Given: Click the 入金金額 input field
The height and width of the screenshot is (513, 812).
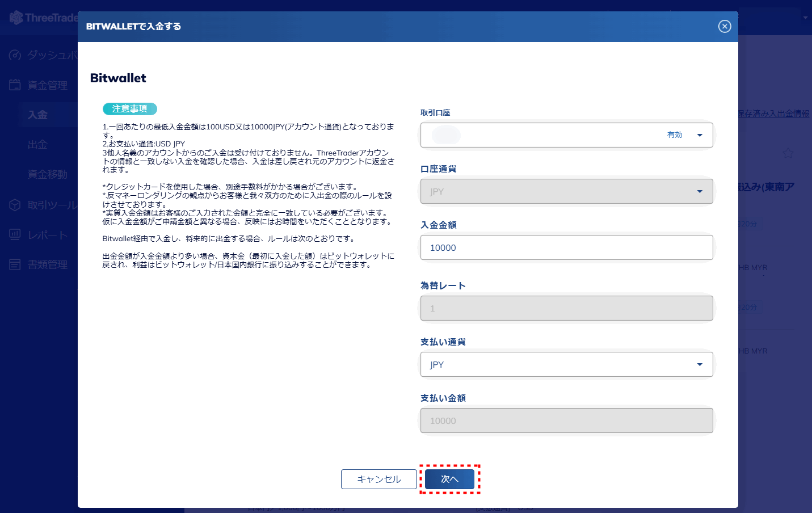Looking at the screenshot, I should click(x=566, y=247).
